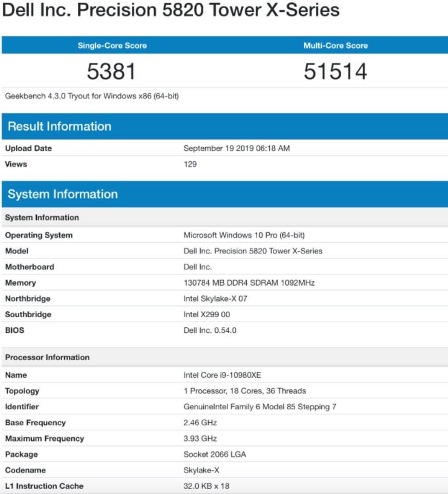
Task: Select the Model value Dell Inc. Precision 5820
Action: coord(253,251)
